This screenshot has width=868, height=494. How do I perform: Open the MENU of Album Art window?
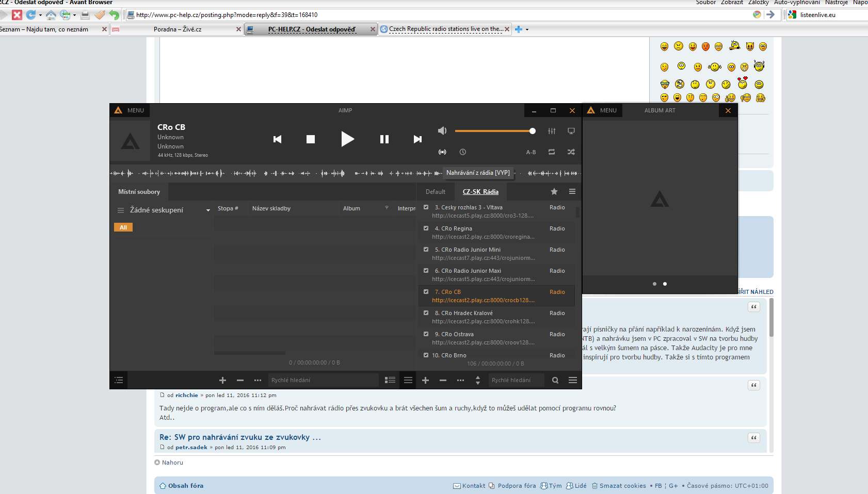[x=602, y=110]
